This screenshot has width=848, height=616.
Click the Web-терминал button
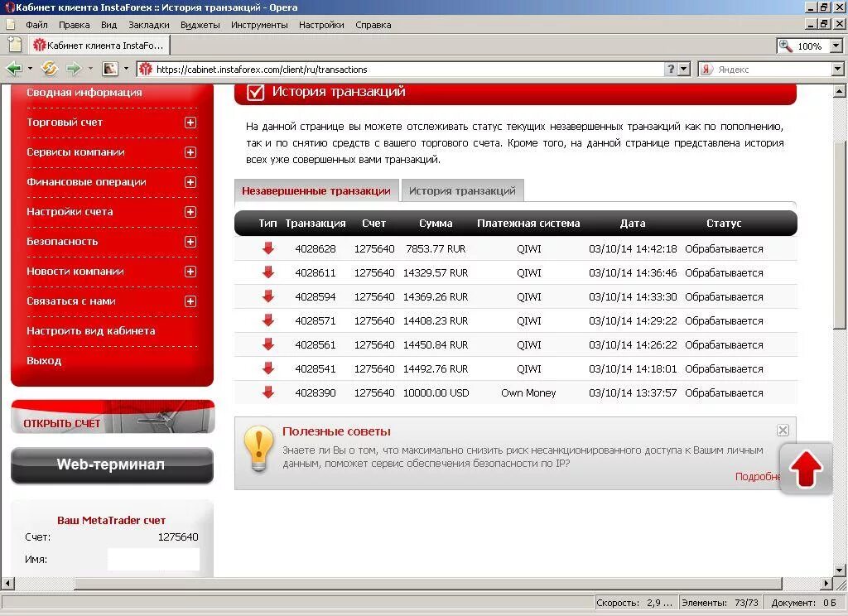[112, 464]
